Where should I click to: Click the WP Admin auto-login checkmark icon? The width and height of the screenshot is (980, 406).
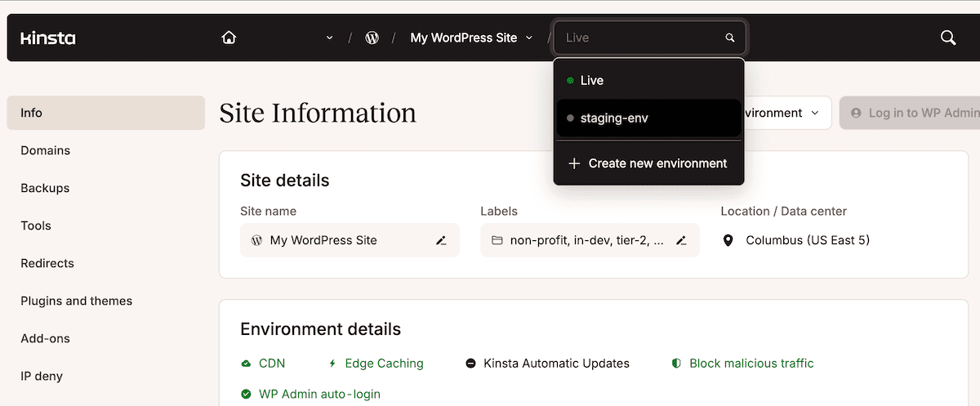click(246, 395)
